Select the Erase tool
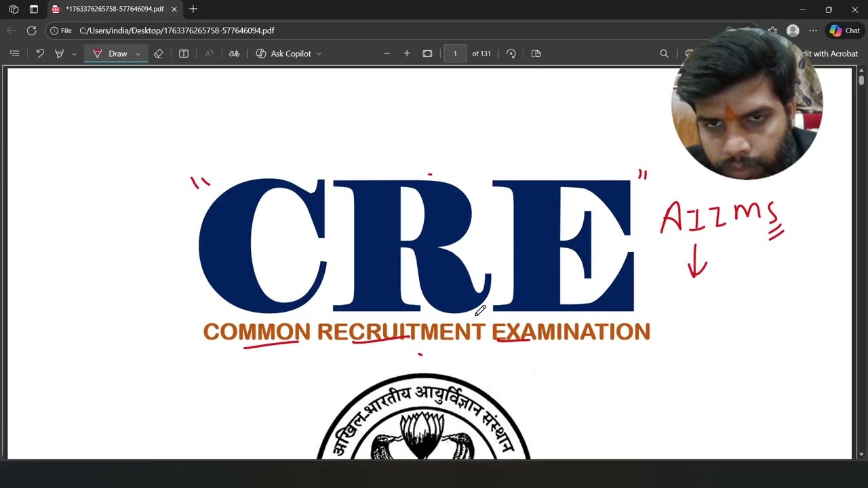This screenshot has height=488, width=868. (158, 54)
